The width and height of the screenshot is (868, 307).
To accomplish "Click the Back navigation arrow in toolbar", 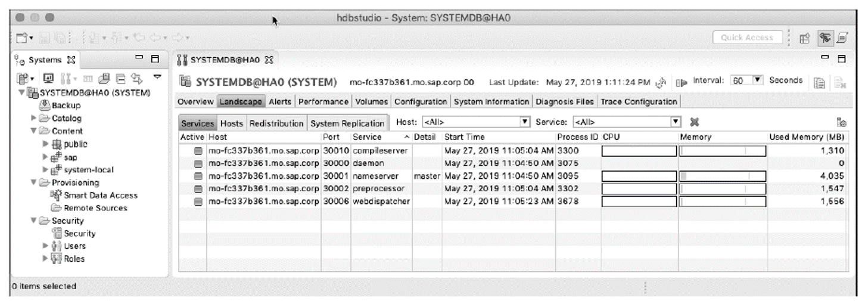I will click(x=155, y=38).
